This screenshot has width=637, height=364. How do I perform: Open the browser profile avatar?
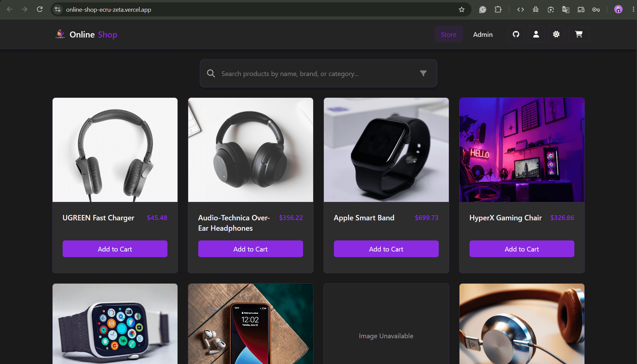[618, 9]
